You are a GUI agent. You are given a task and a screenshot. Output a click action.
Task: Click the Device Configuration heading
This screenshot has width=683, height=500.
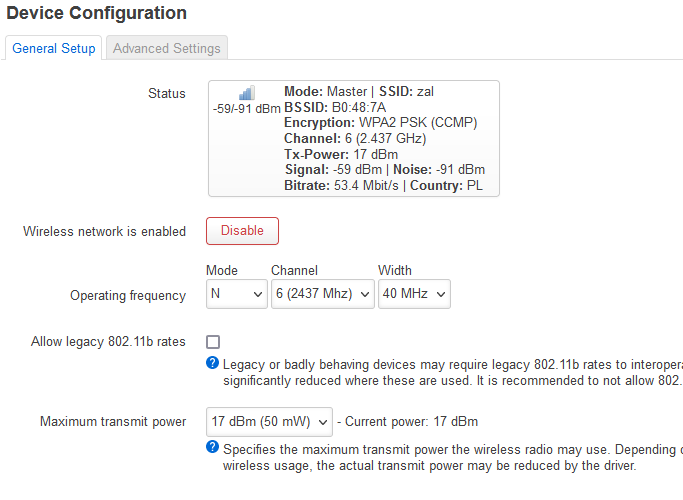pos(96,13)
